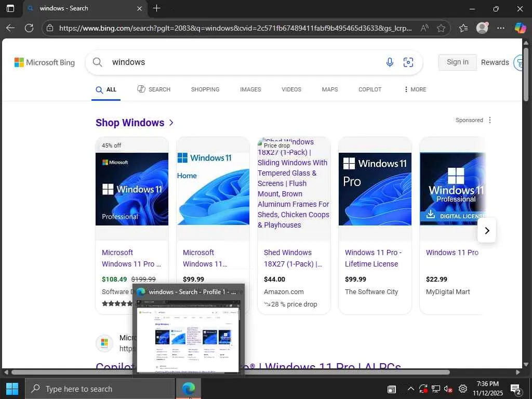Open the notification center icon
Screen dimensions: 532x399
(x=515, y=389)
